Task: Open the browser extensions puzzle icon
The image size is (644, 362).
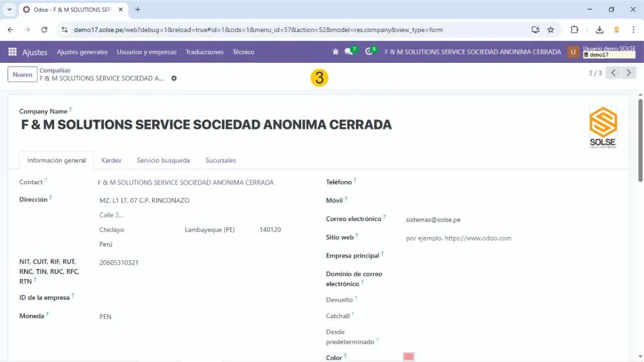Action: tap(574, 30)
